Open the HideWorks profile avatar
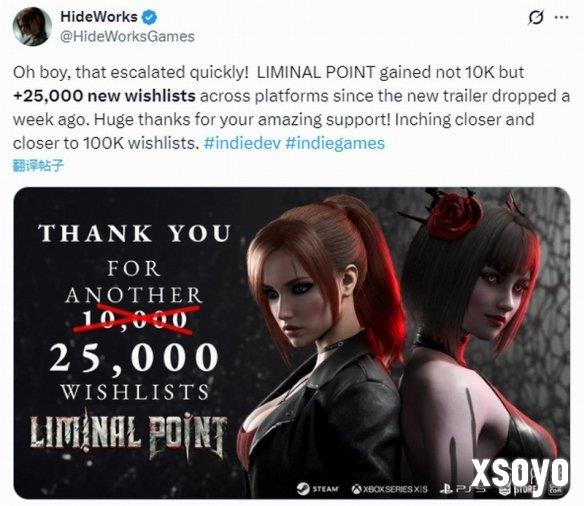Viewport: 584px width, 506px height. tap(32, 26)
